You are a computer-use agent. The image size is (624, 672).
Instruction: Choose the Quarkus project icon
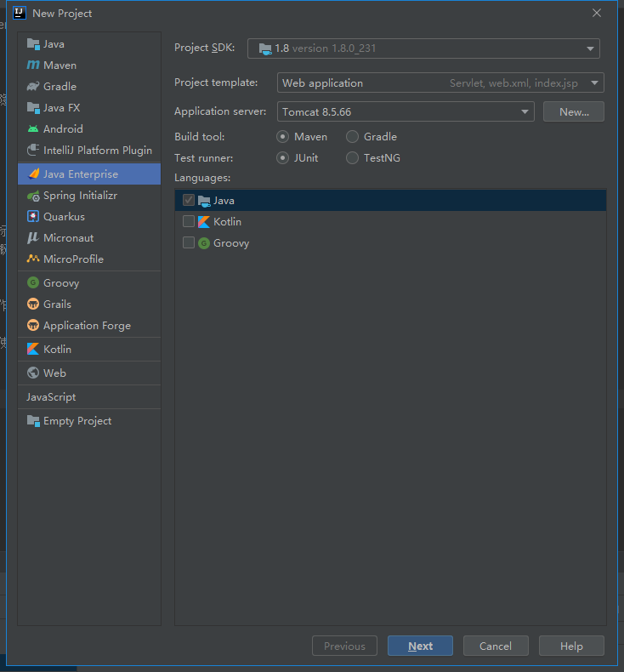[33, 217]
